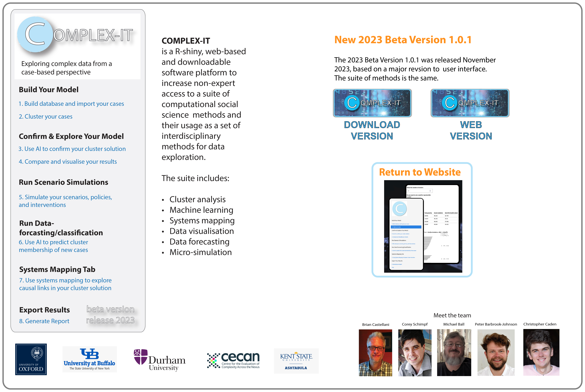Image resolution: width=585 pixels, height=392 pixels.
Task: Click the 'Machine learning' bullet item
Action: point(201,210)
